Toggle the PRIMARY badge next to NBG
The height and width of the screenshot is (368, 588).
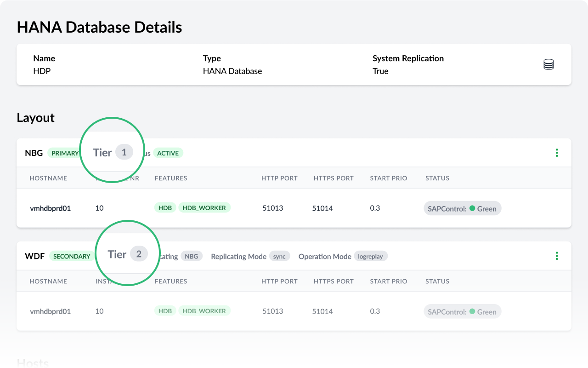coord(64,153)
